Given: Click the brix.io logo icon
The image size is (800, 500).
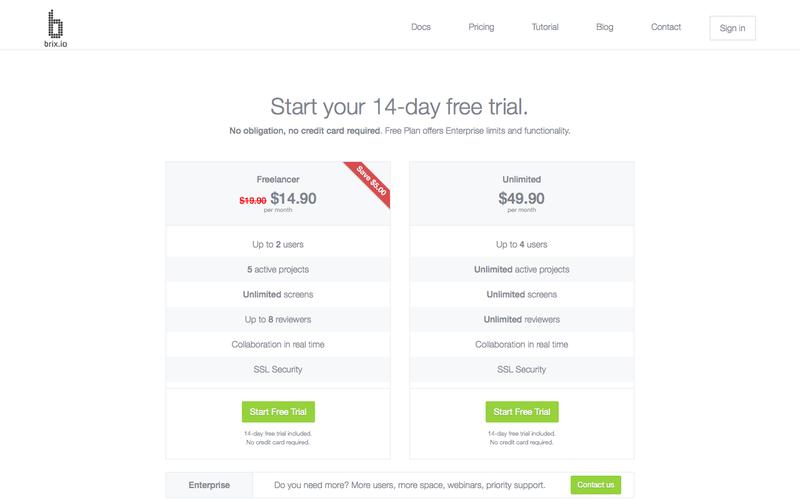Looking at the screenshot, I should pyautogui.click(x=55, y=22).
